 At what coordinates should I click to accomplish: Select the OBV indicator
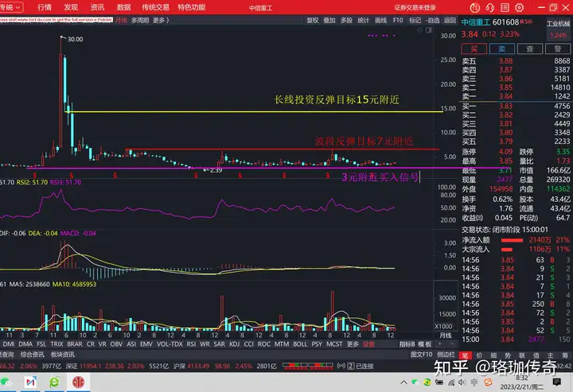[x=116, y=343]
